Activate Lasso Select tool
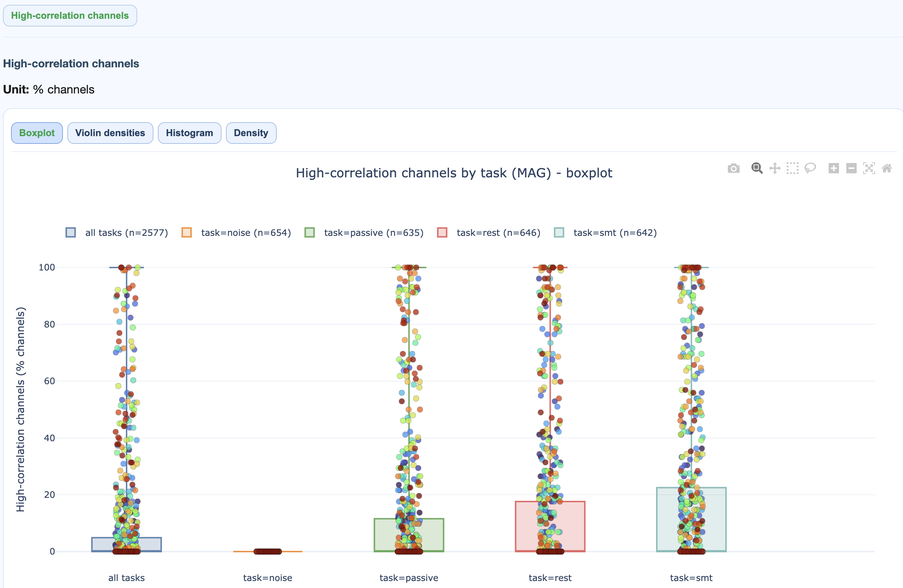 click(x=810, y=168)
